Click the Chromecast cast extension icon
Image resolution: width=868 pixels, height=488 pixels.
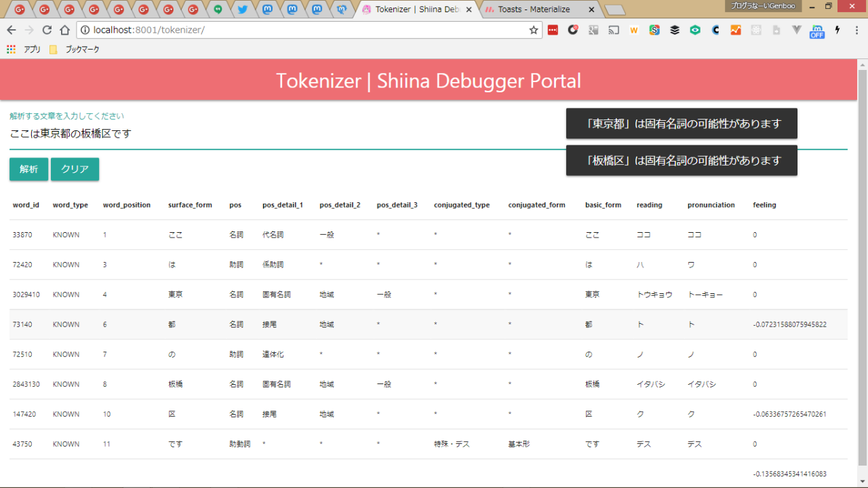coord(614,30)
